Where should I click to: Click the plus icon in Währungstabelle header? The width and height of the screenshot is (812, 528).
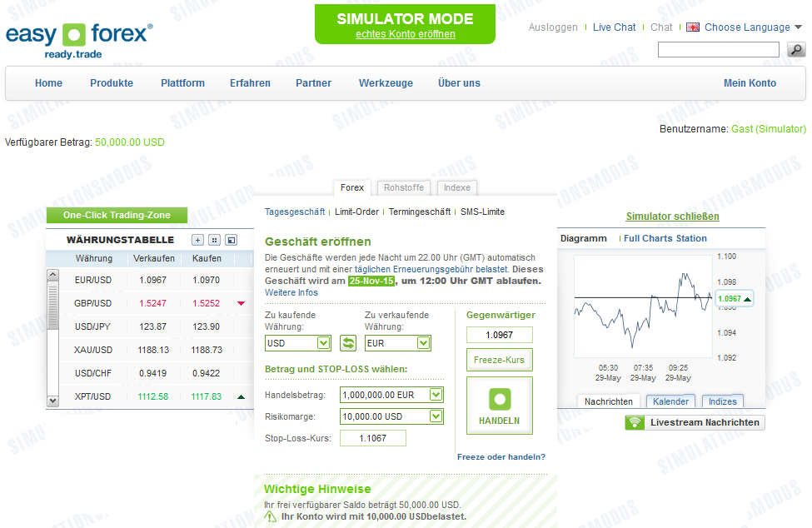[197, 240]
